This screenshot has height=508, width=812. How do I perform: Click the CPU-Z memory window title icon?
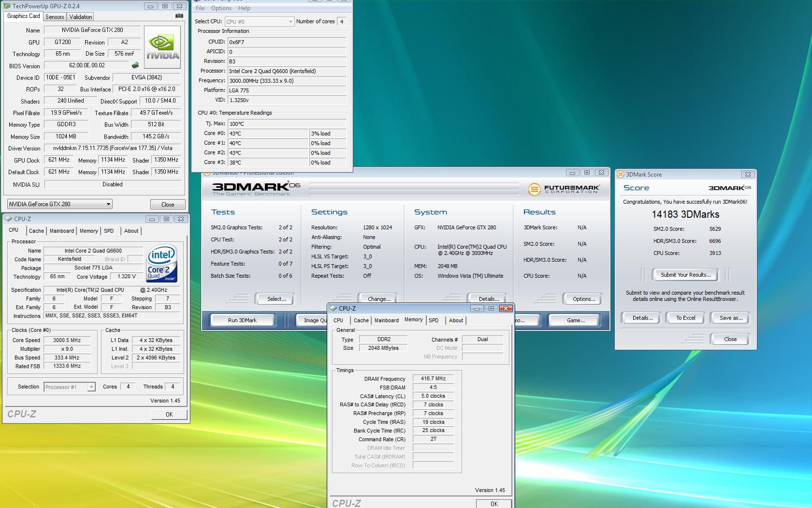coord(333,308)
